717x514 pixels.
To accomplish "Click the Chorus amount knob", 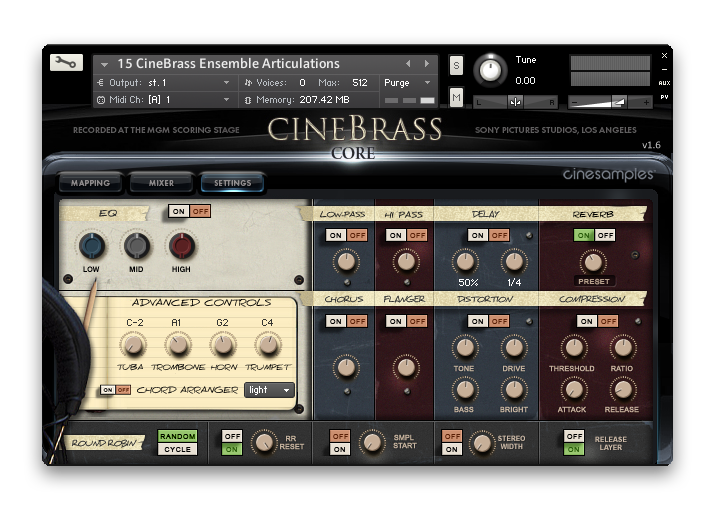I will click(x=346, y=367).
